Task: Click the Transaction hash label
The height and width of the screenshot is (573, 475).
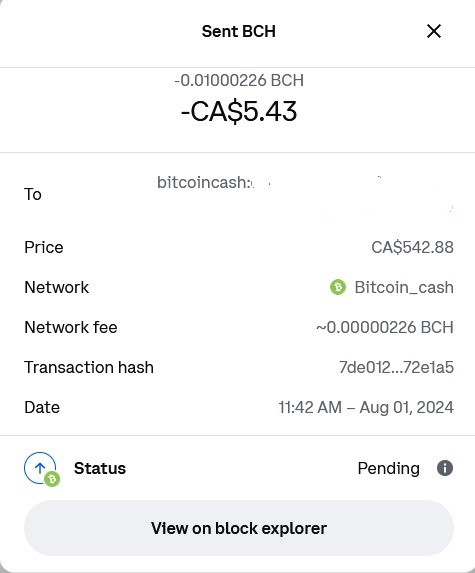Action: [89, 368]
